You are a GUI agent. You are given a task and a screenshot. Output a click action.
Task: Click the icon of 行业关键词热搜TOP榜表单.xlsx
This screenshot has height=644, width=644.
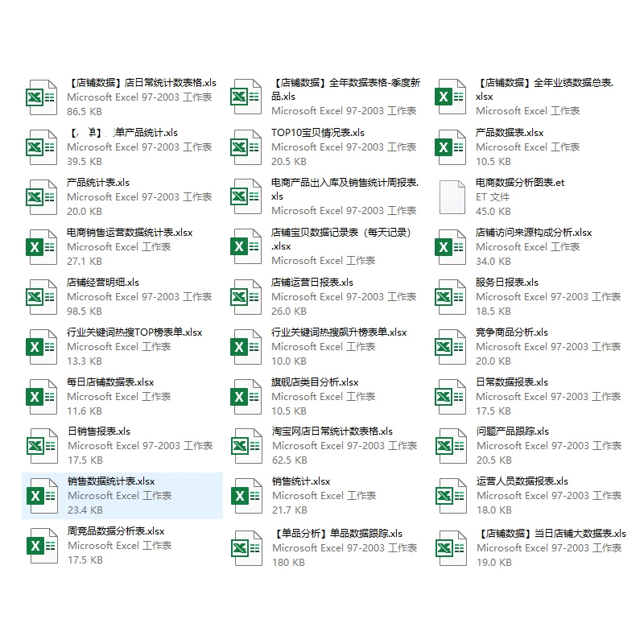click(x=42, y=347)
